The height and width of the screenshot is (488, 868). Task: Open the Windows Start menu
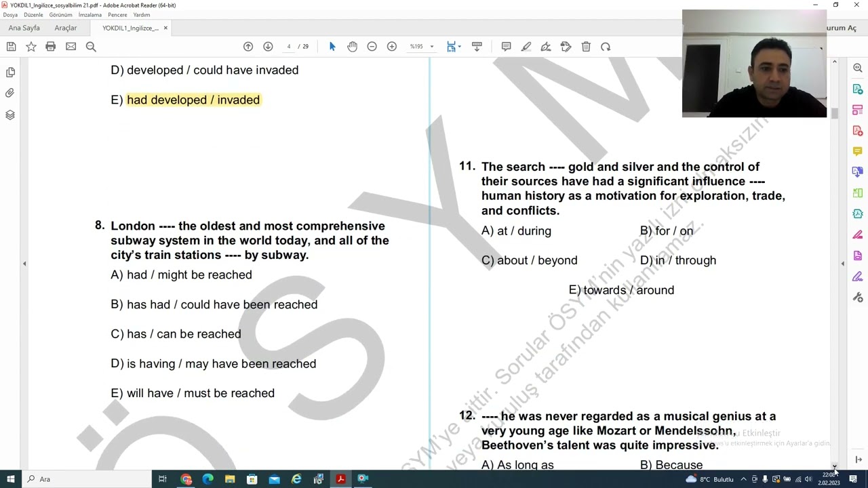(10, 479)
